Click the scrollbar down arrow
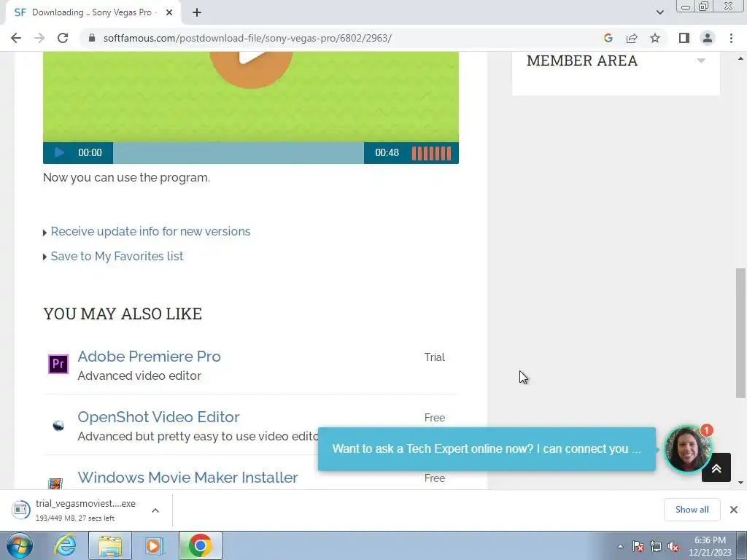 click(740, 483)
